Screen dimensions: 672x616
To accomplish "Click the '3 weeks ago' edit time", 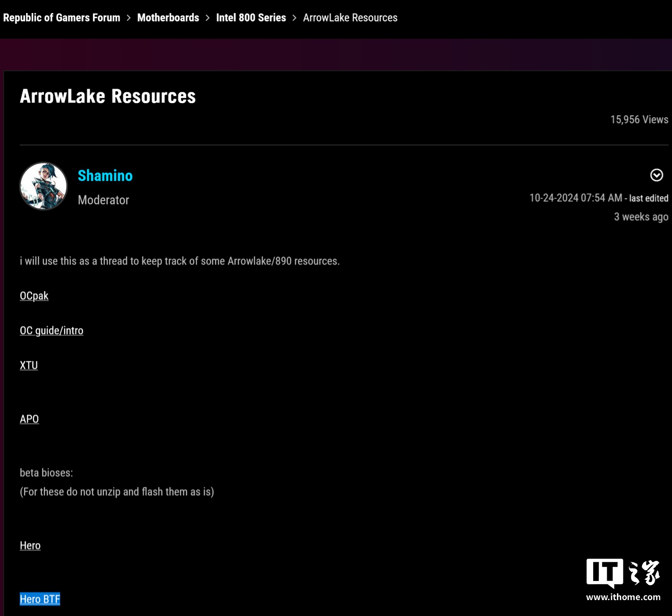I will 641,217.
